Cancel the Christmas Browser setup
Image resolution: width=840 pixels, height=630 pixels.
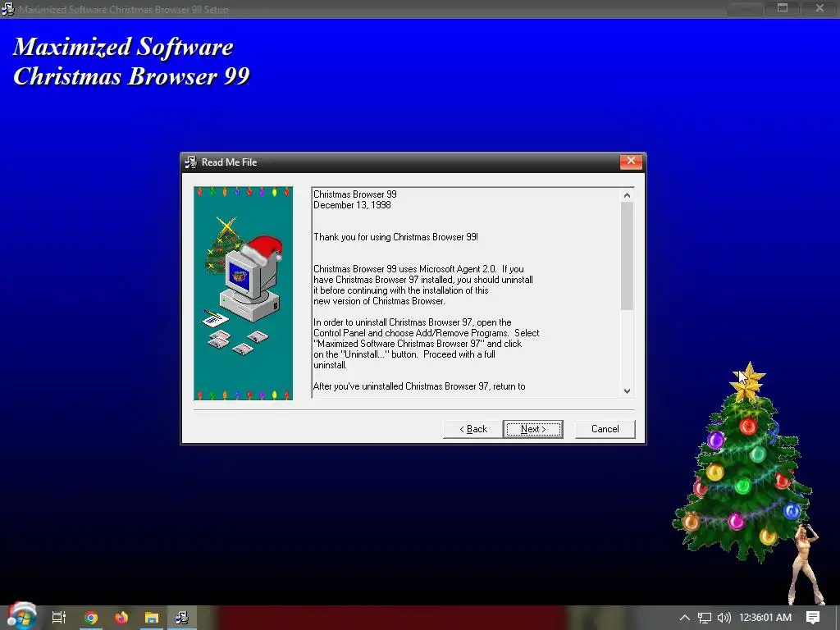click(605, 429)
